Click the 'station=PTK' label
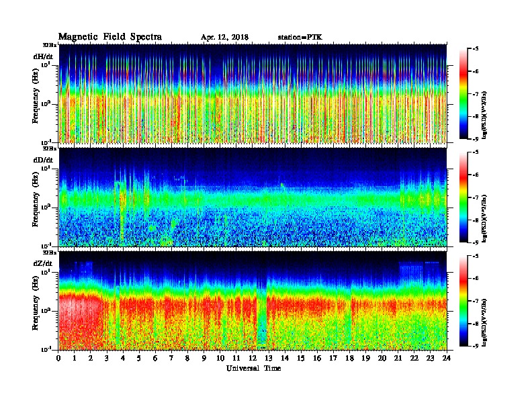The height and width of the screenshot is (411, 532). click(300, 37)
